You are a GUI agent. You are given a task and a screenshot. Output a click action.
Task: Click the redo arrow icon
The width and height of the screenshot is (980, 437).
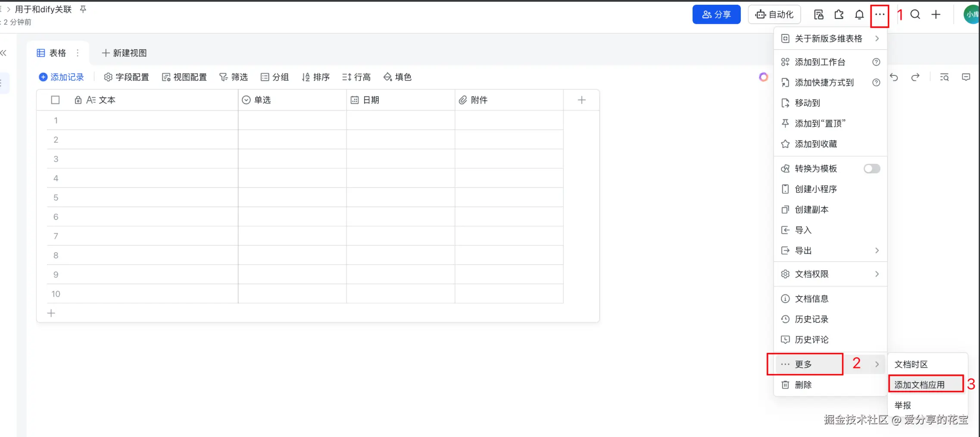[915, 77]
